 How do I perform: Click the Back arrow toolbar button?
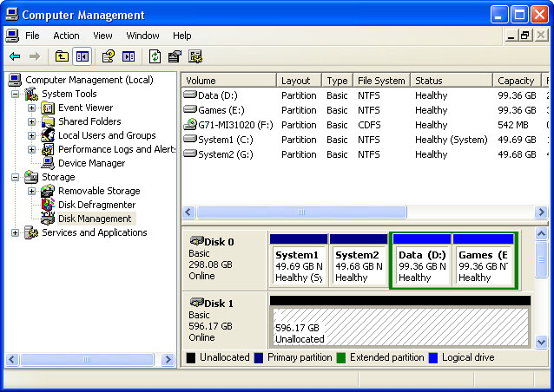[15, 56]
